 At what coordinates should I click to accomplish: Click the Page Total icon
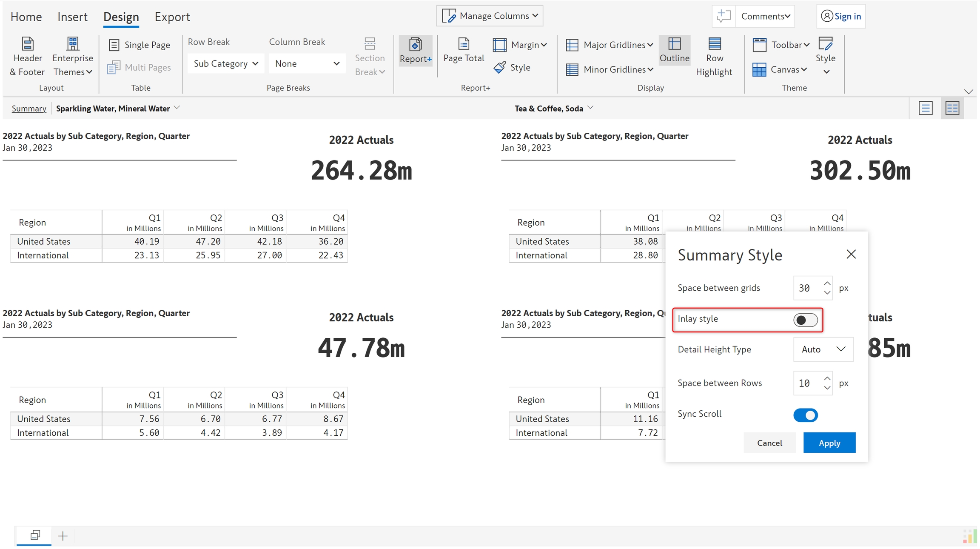pos(464,44)
